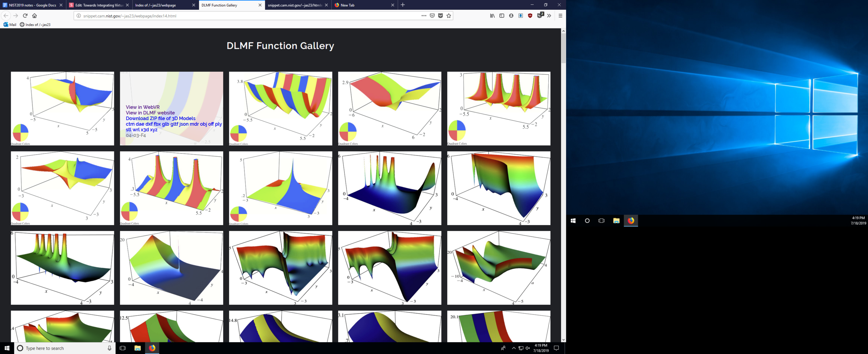The height and width of the screenshot is (354, 868).
Task: Open File Explorer on the main taskbar
Action: pyautogui.click(x=137, y=348)
